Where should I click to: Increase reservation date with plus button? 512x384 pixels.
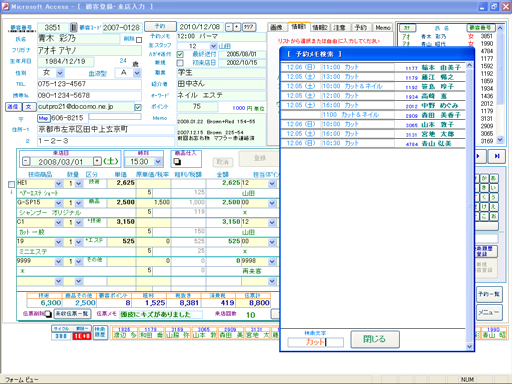pyautogui.click(x=237, y=27)
